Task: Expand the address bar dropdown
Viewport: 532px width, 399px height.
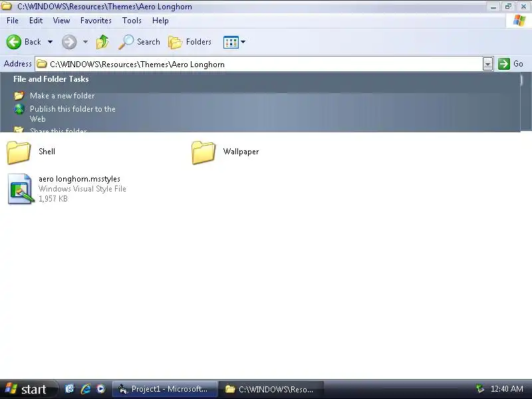Action: coord(487,64)
